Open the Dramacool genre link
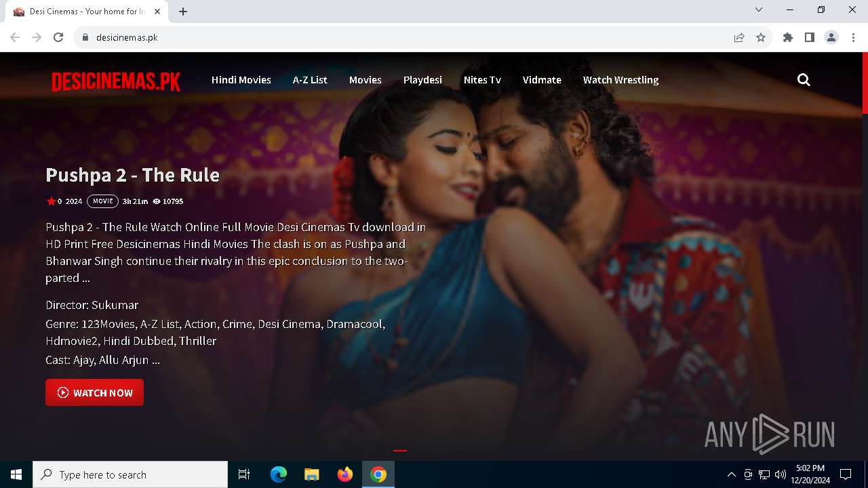The image size is (868, 488). pyautogui.click(x=355, y=324)
